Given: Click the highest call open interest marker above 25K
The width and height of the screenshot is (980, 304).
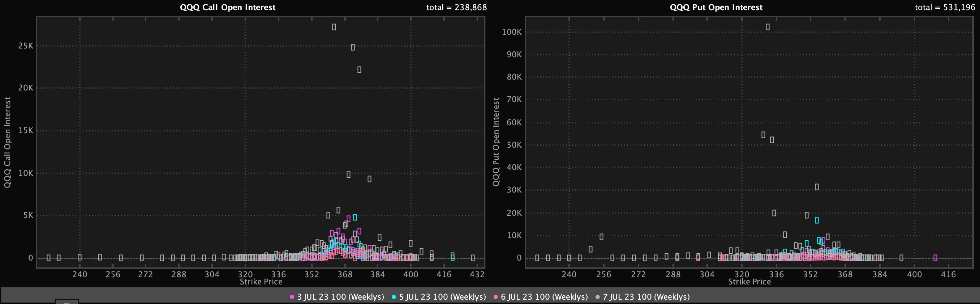Looking at the screenshot, I should (334, 27).
